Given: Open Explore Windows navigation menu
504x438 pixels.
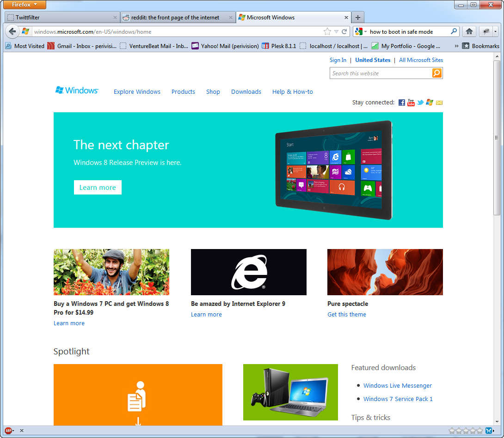Looking at the screenshot, I should [x=137, y=91].
